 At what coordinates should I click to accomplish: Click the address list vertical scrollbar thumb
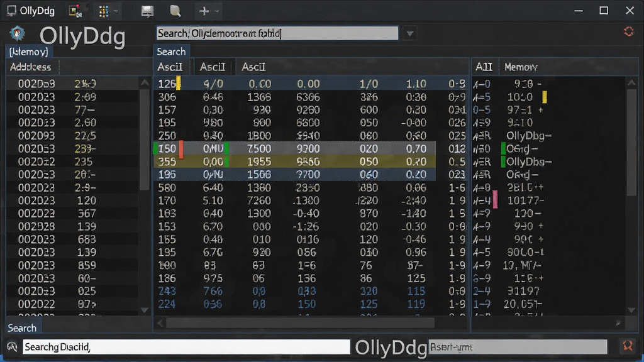pyautogui.click(x=145, y=140)
